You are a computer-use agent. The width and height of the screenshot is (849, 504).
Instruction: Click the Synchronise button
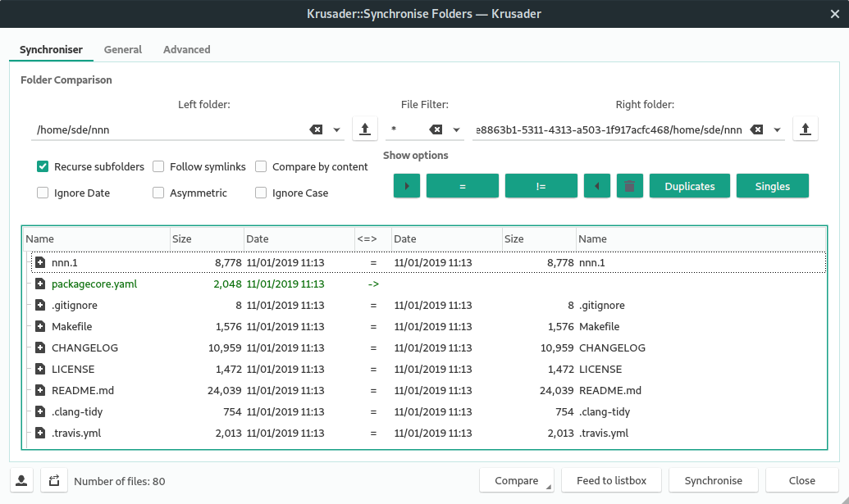713,480
